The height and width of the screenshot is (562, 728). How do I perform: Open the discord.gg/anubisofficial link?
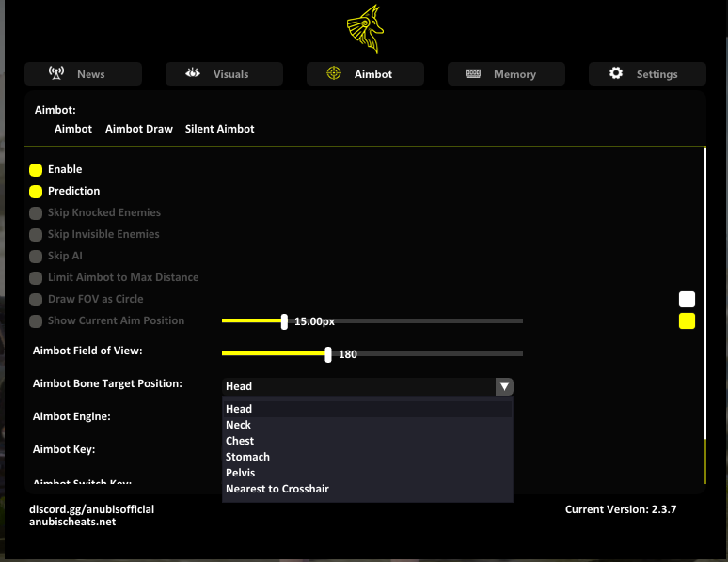pos(91,509)
